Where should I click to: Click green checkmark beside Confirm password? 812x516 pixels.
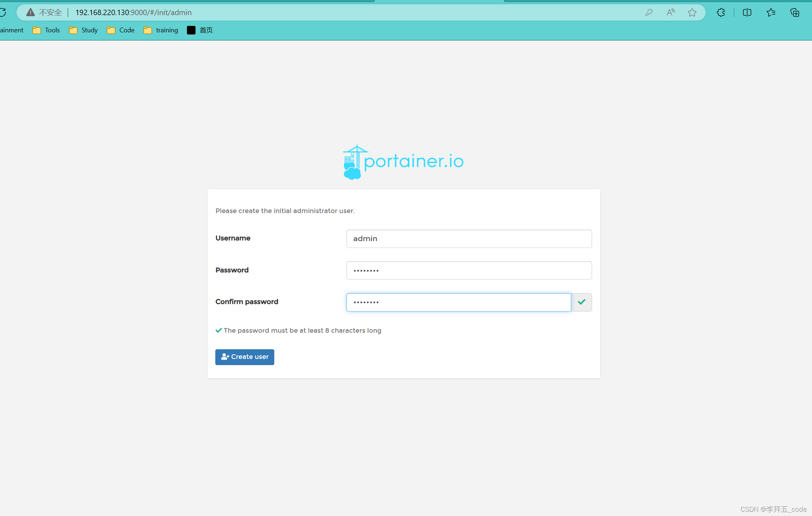pos(581,302)
